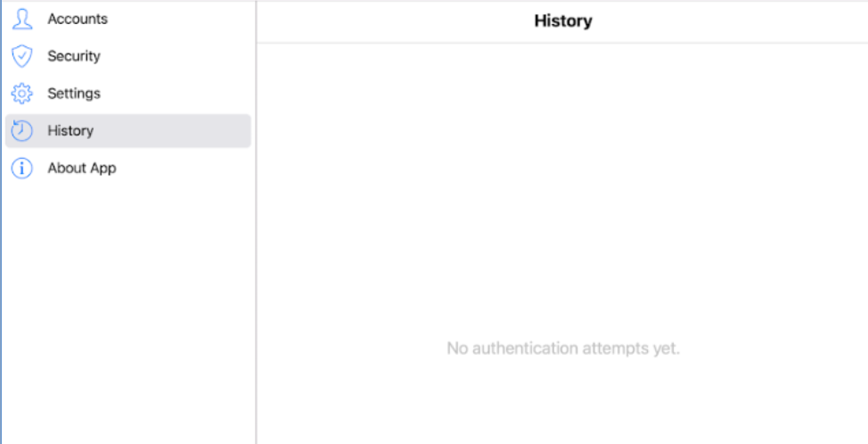This screenshot has height=444, width=868.
Task: Select Settings in the sidebar
Action: [x=74, y=94]
